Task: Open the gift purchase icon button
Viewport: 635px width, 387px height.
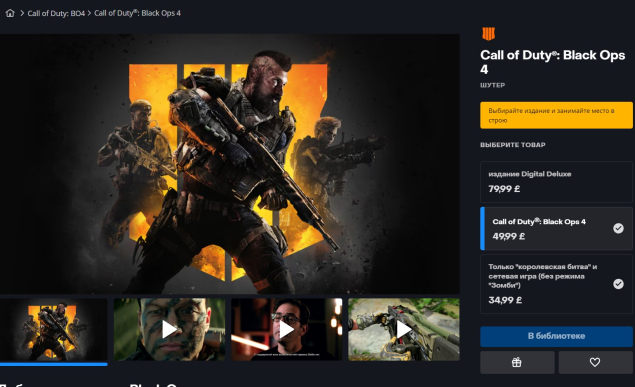Action: tap(517, 362)
